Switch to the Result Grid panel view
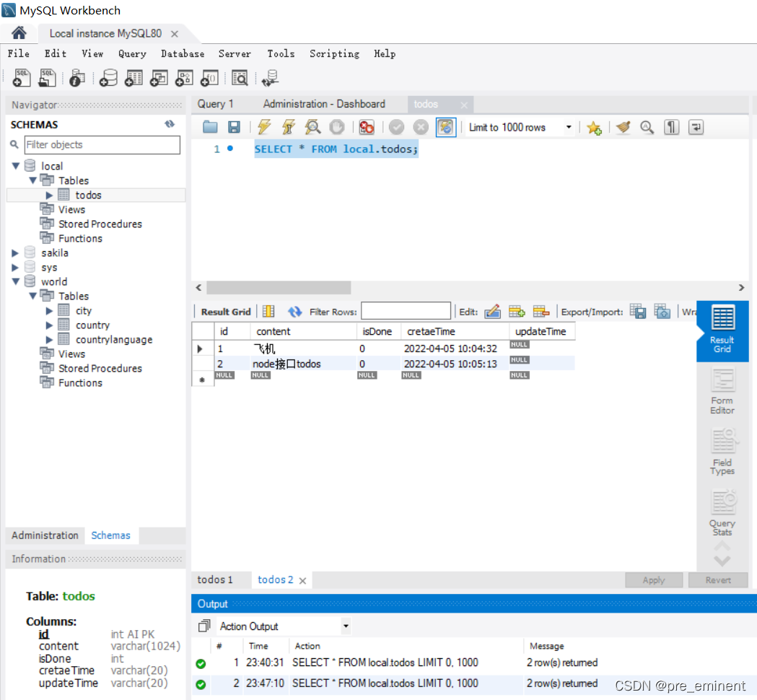The image size is (757, 700). [722, 331]
